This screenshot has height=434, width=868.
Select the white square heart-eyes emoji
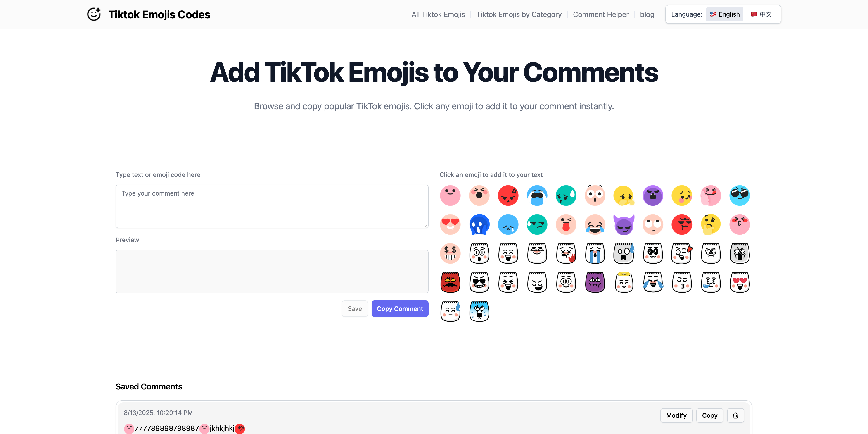(740, 282)
